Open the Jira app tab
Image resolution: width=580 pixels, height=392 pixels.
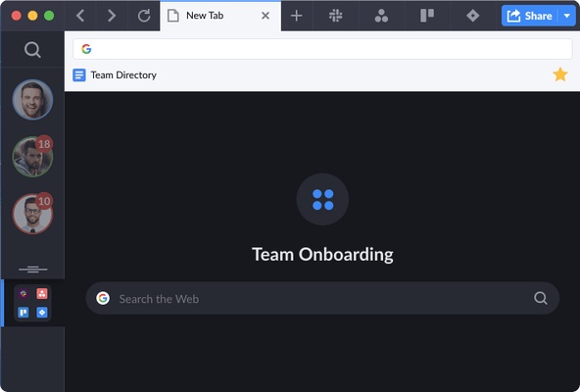click(x=473, y=16)
